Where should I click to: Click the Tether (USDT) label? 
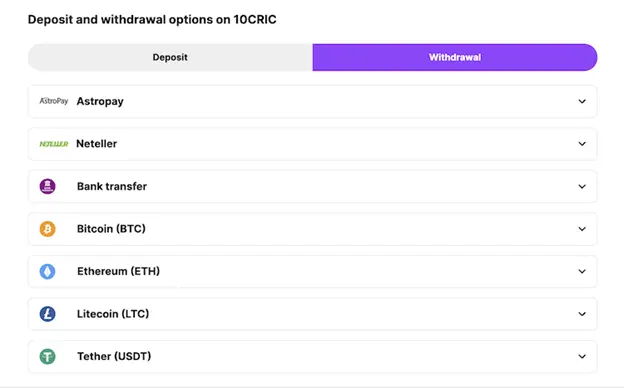(x=114, y=356)
